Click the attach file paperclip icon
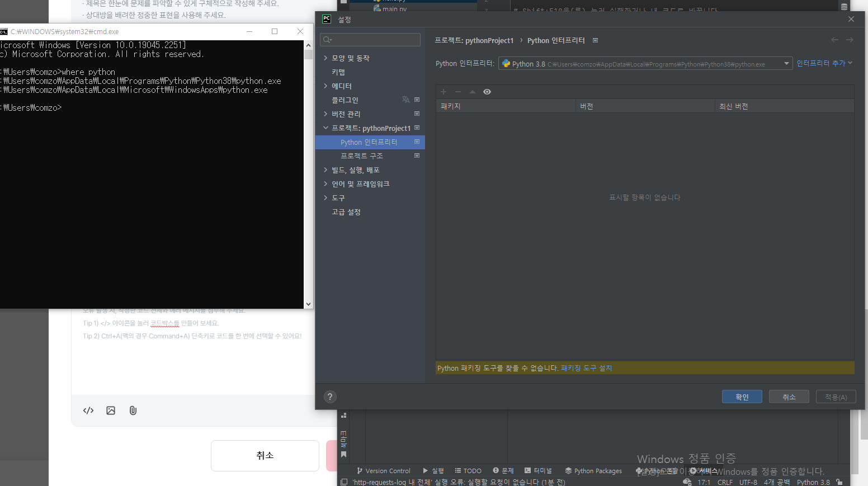 point(133,410)
